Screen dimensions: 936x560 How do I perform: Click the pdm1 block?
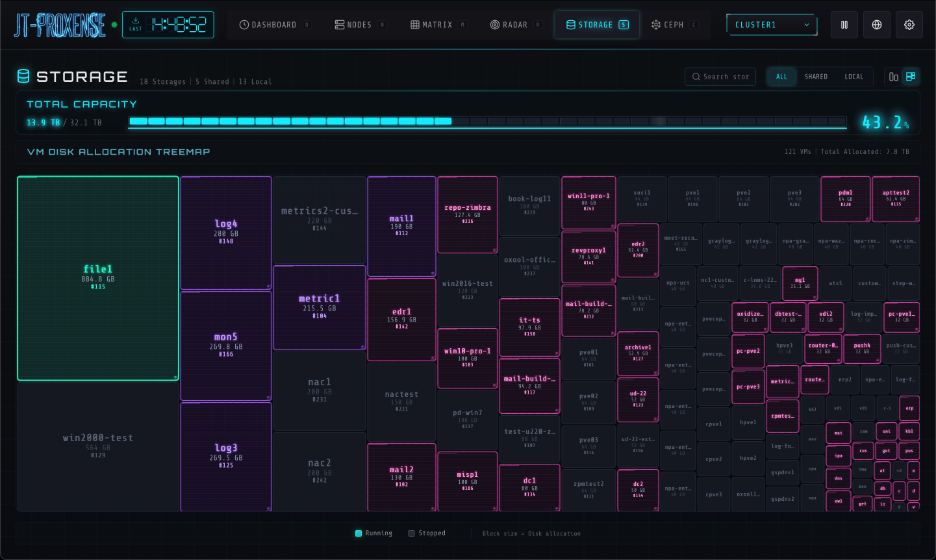(x=846, y=198)
